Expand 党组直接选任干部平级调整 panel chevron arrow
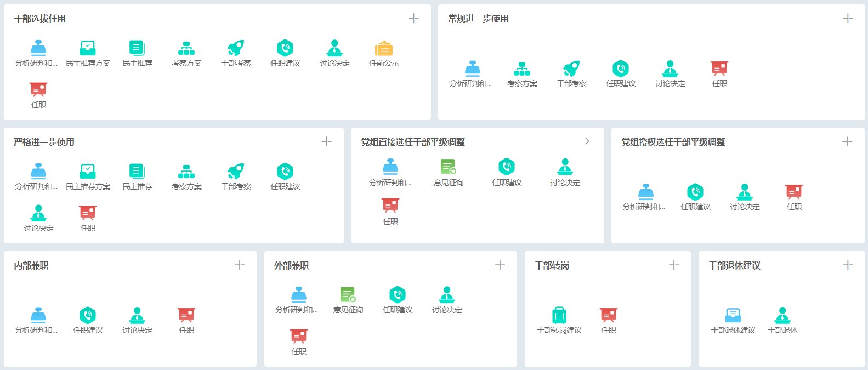Image resolution: width=868 pixels, height=370 pixels. [587, 141]
